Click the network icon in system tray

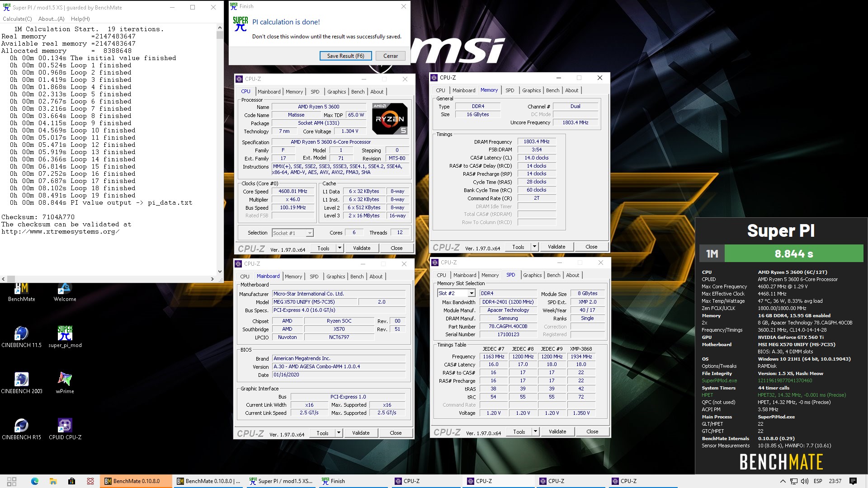coord(793,481)
